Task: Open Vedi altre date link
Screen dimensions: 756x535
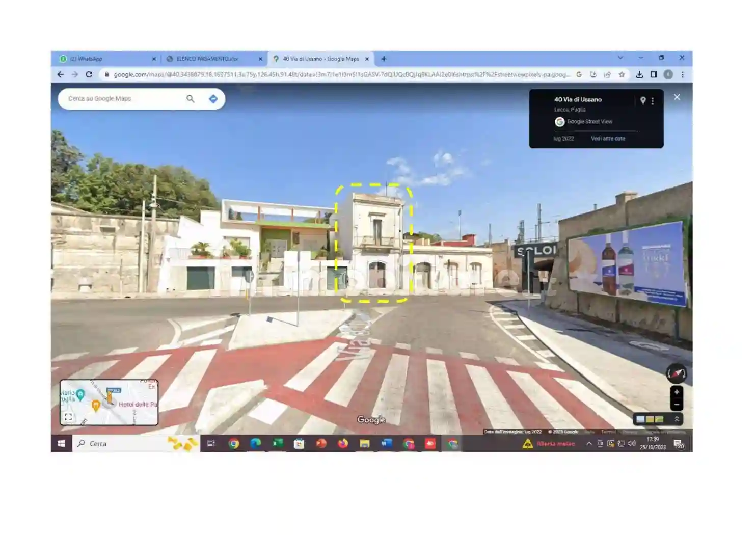Action: (x=609, y=139)
